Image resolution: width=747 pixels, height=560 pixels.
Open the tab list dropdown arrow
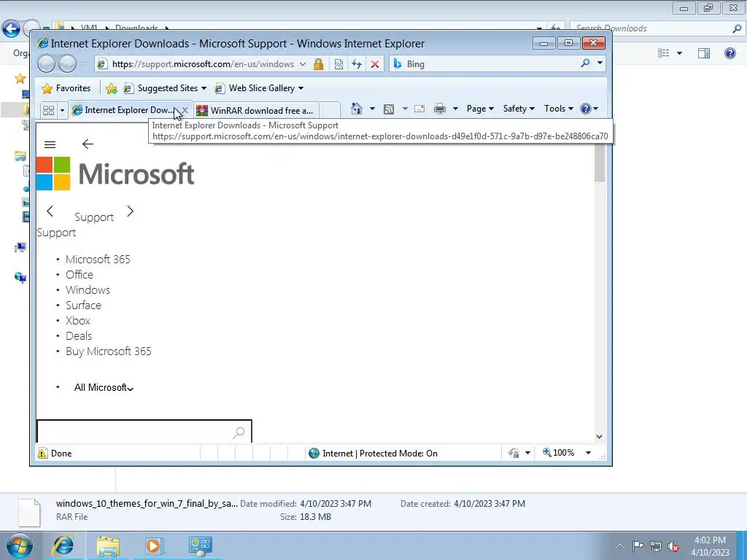(62, 111)
